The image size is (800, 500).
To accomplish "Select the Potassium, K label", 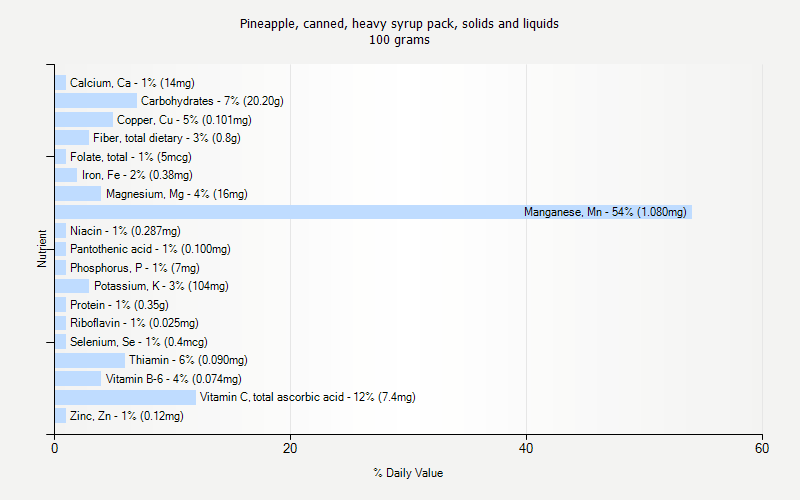I will tap(161, 286).
